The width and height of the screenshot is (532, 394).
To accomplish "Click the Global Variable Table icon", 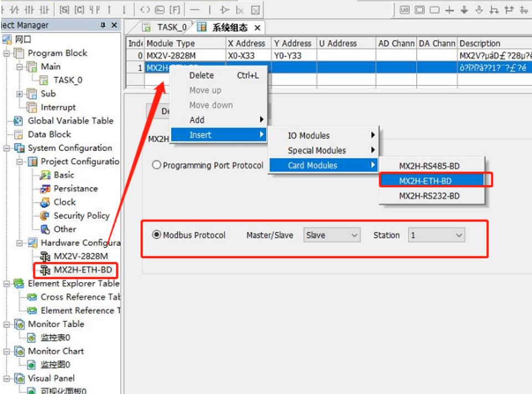I will point(19,121).
